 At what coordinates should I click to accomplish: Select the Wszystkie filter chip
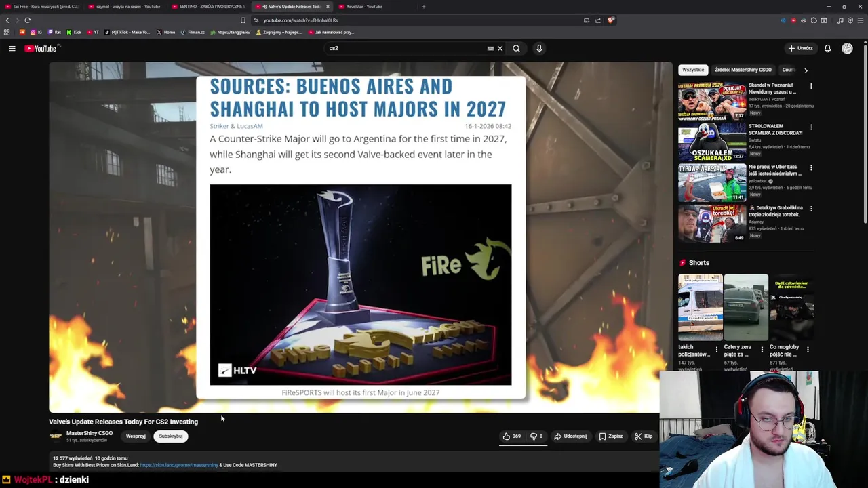[693, 70]
